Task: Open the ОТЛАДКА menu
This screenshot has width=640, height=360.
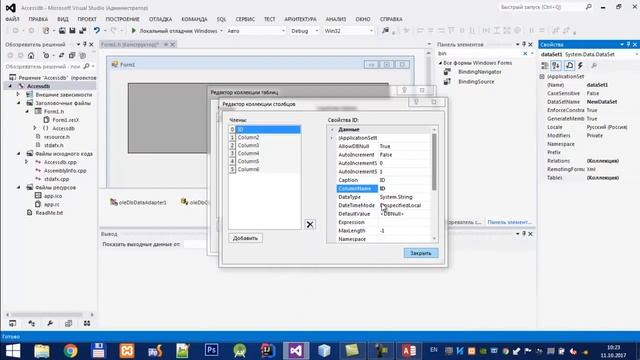Action: [x=160, y=19]
